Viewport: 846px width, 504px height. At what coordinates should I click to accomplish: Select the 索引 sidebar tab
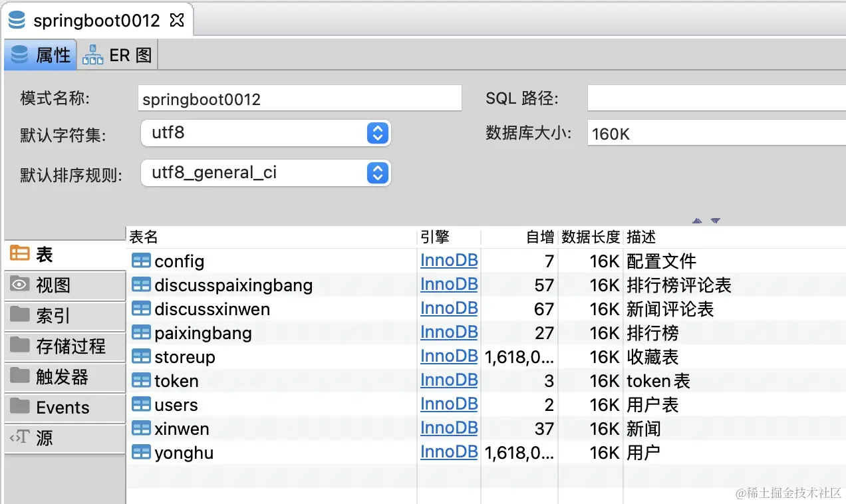pyautogui.click(x=65, y=316)
